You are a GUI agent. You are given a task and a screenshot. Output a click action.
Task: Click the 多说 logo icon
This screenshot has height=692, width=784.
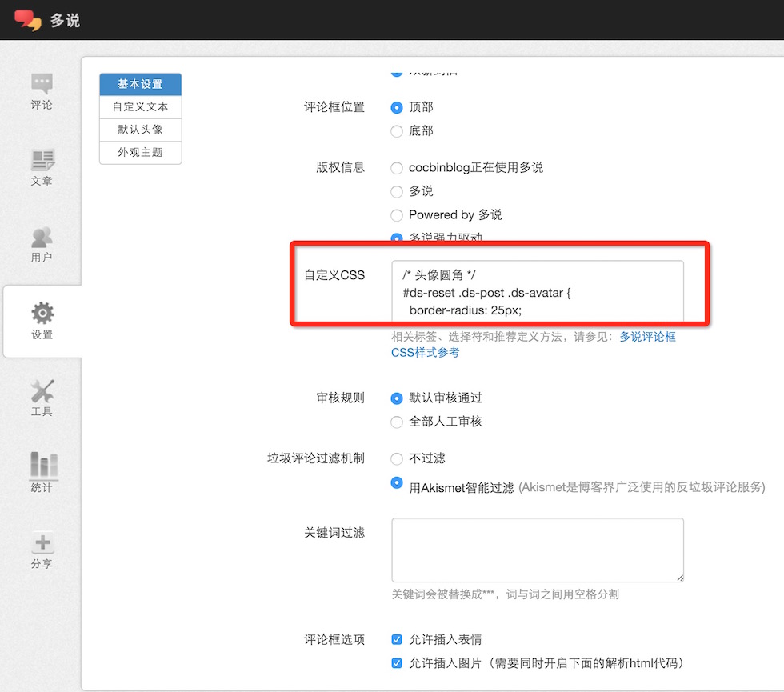click(x=27, y=20)
